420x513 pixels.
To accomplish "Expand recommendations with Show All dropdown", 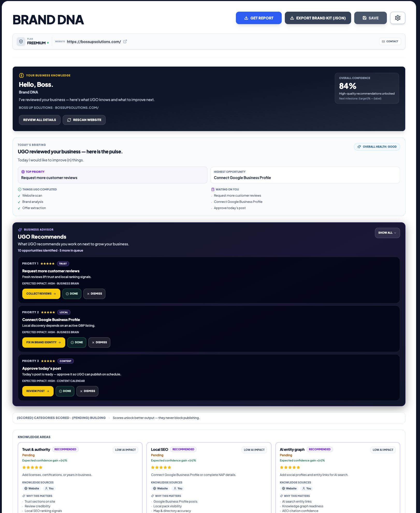I will pyautogui.click(x=387, y=233).
